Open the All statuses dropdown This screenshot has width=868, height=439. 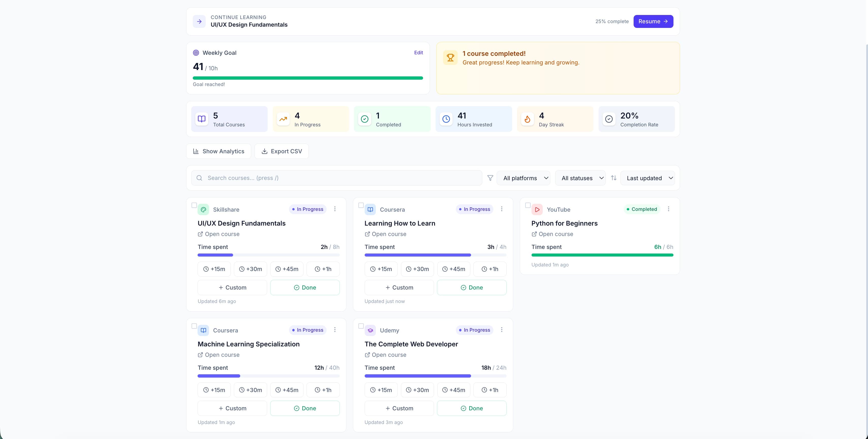pyautogui.click(x=580, y=178)
